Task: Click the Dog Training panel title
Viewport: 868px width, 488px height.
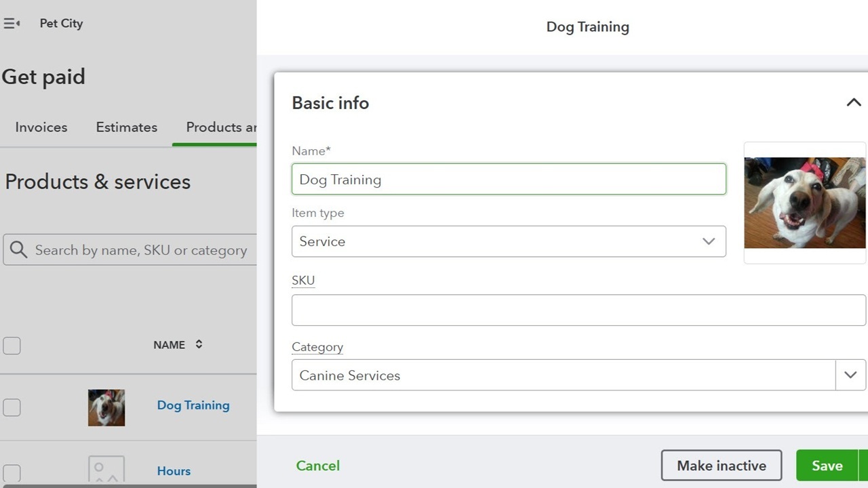Action: point(588,27)
